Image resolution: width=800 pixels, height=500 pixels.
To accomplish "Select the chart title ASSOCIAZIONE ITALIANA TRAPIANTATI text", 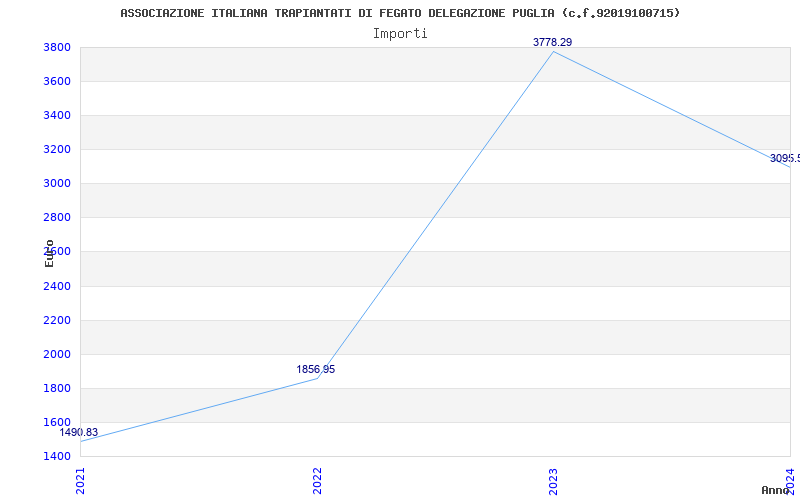I will [x=400, y=13].
